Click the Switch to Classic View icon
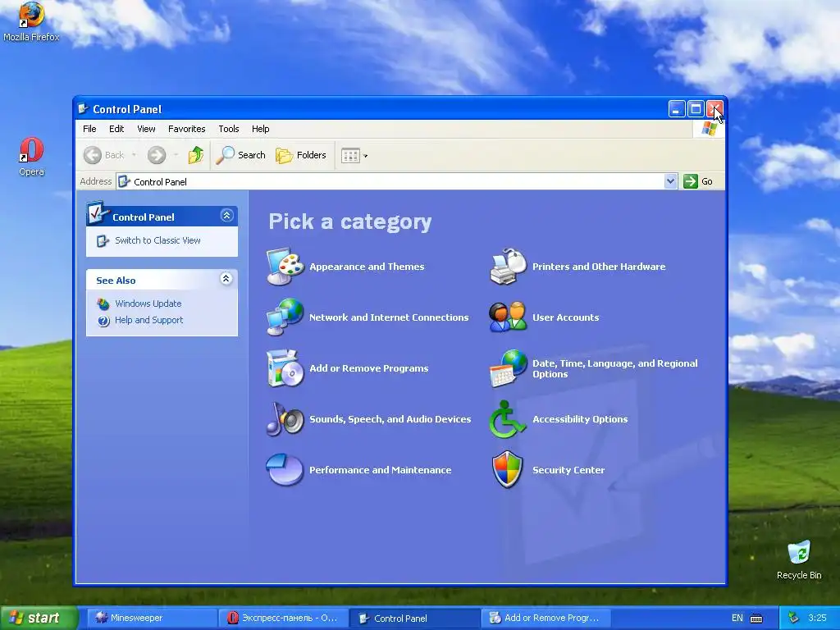Viewport: 840px width, 630px height. click(x=103, y=241)
